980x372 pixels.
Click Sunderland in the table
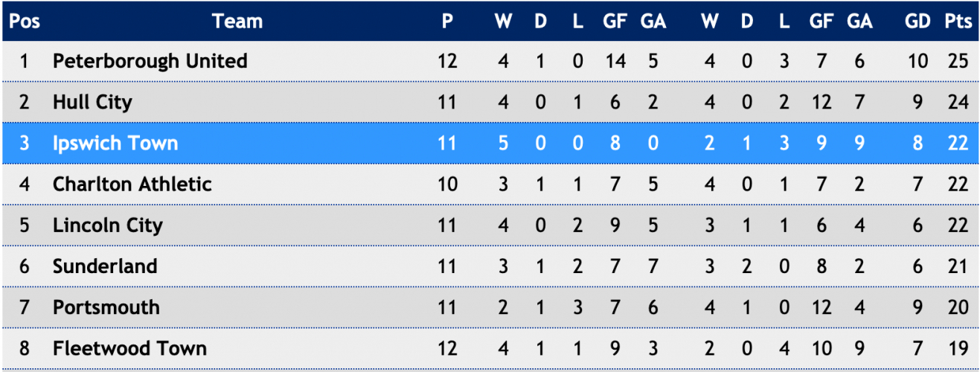click(104, 266)
